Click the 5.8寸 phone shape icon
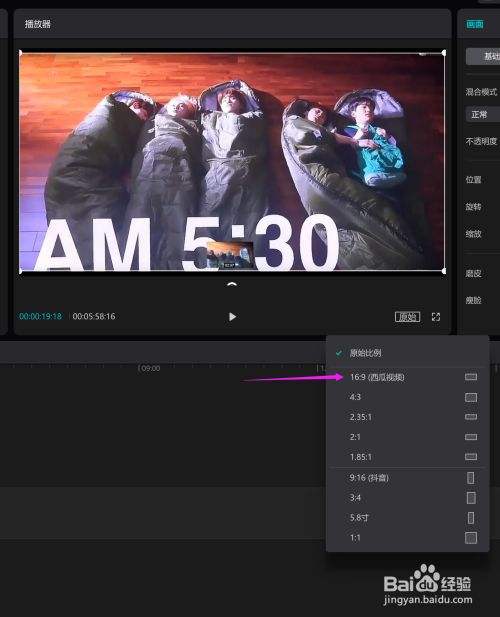The image size is (500, 617). click(x=471, y=518)
